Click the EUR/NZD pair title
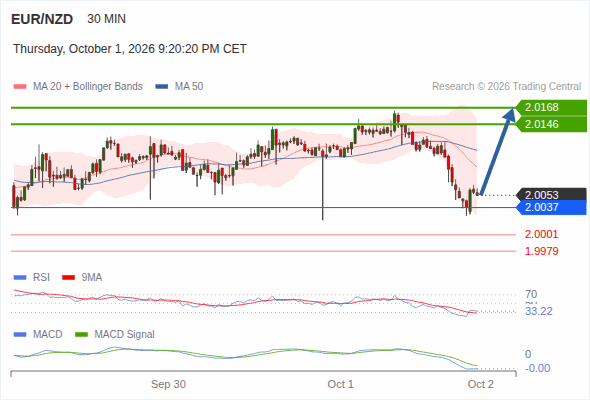Screen dimensions: 590x400 [x=42, y=19]
